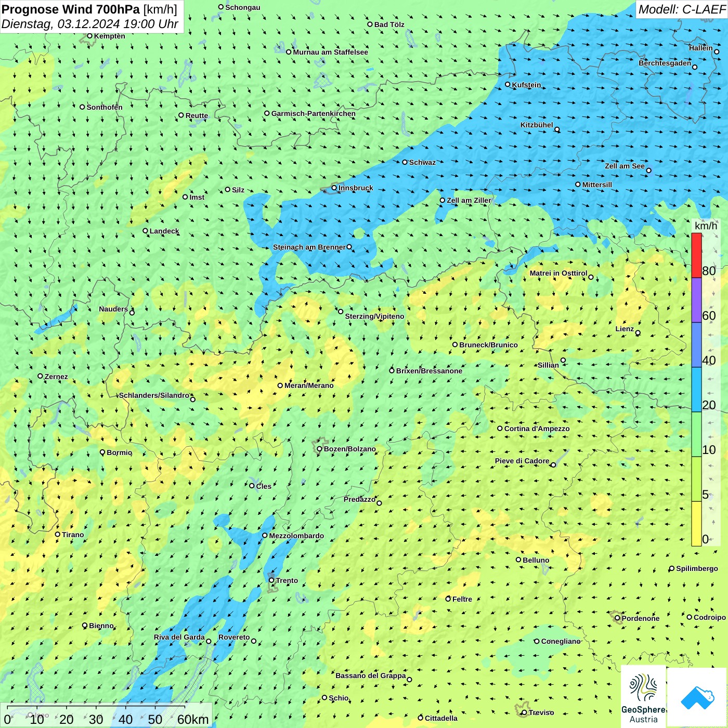Click the 'Bassano del Grappa' label
Image resolution: width=728 pixels, height=728 pixels.
[x=371, y=675]
